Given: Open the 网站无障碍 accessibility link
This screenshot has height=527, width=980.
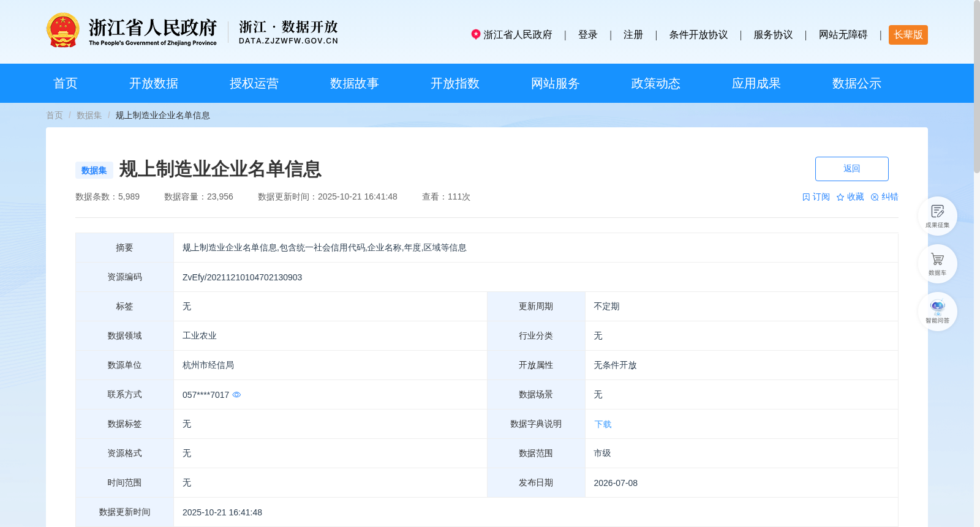Looking at the screenshot, I should [843, 35].
